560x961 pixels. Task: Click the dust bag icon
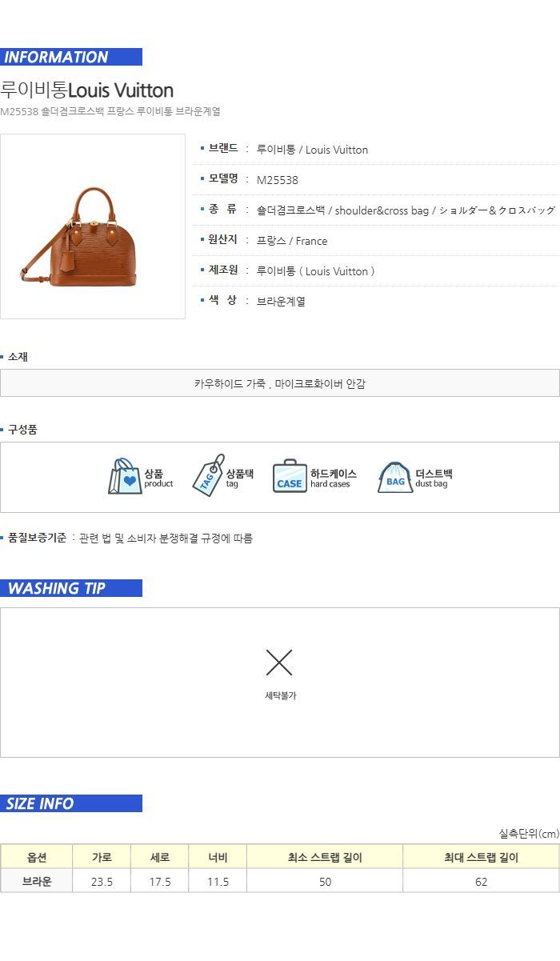pyautogui.click(x=395, y=477)
